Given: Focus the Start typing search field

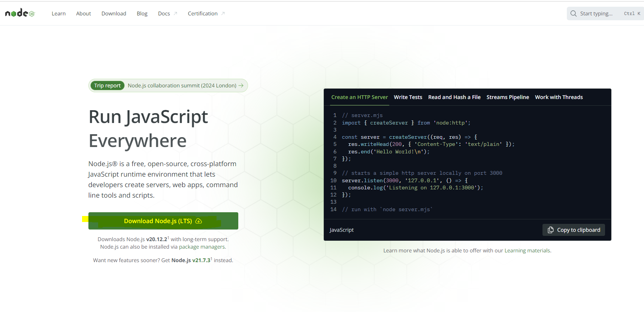Looking at the screenshot, I should 605,13.
